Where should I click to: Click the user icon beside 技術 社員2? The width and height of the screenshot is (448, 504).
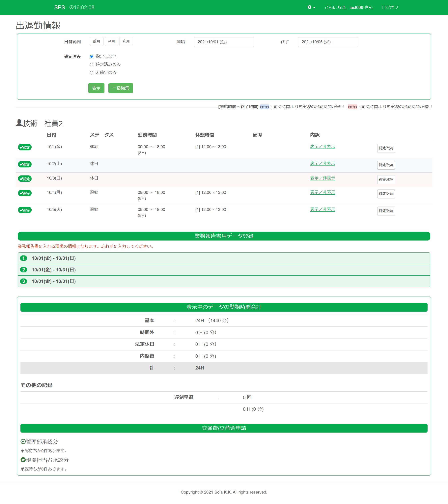pyautogui.click(x=19, y=123)
